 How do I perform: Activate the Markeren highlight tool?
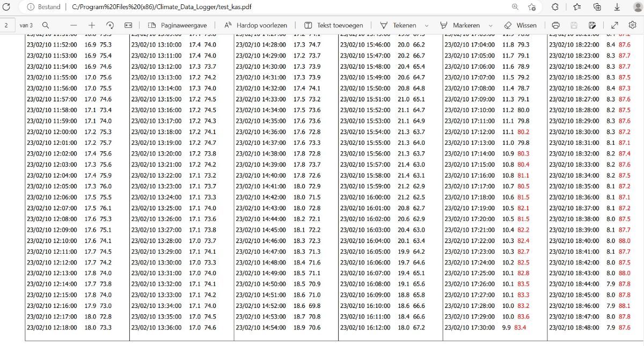click(x=460, y=25)
